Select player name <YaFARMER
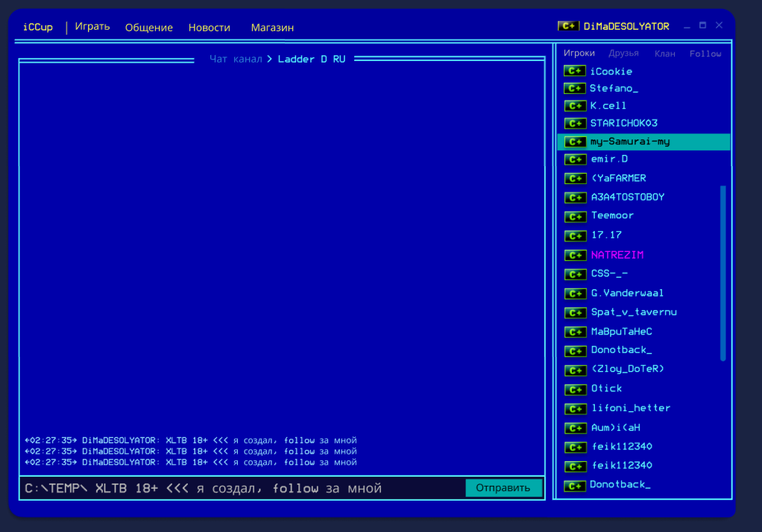This screenshot has height=532, width=762. tap(619, 178)
